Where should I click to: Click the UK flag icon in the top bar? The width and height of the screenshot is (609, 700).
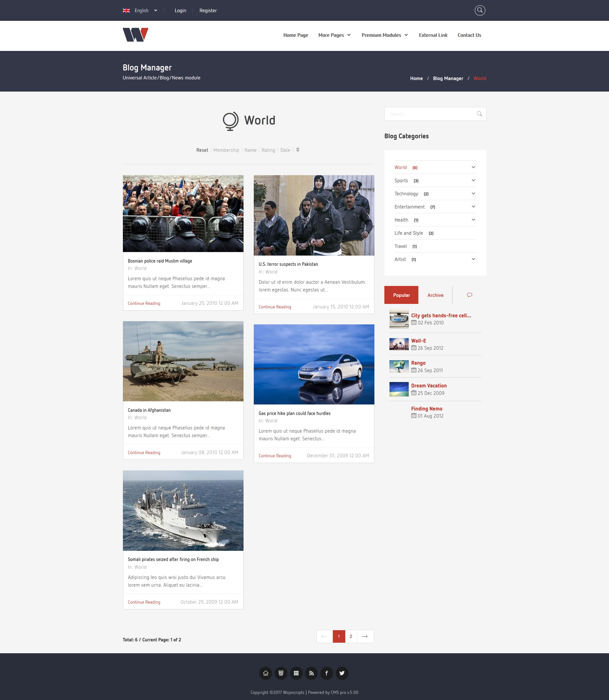click(x=126, y=11)
